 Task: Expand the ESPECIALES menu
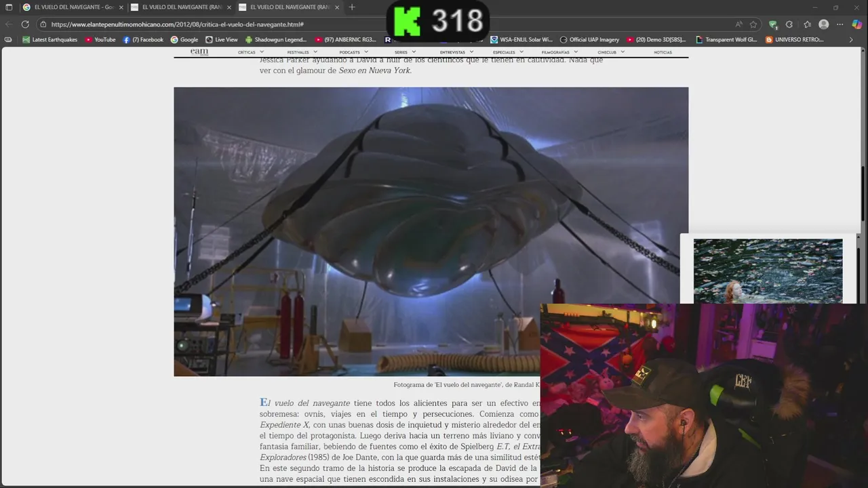pos(509,52)
